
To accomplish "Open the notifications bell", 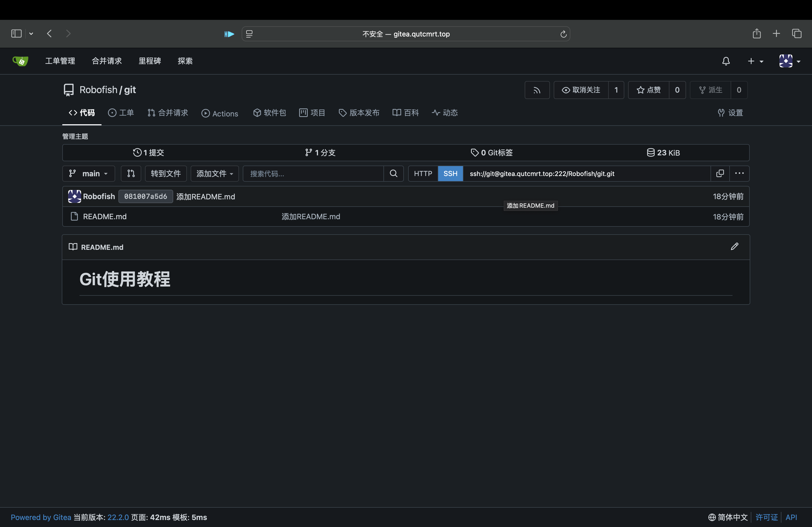I will coord(726,61).
